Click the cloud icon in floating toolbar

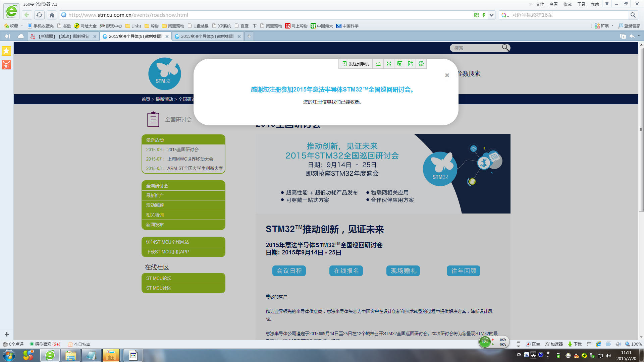click(x=378, y=64)
